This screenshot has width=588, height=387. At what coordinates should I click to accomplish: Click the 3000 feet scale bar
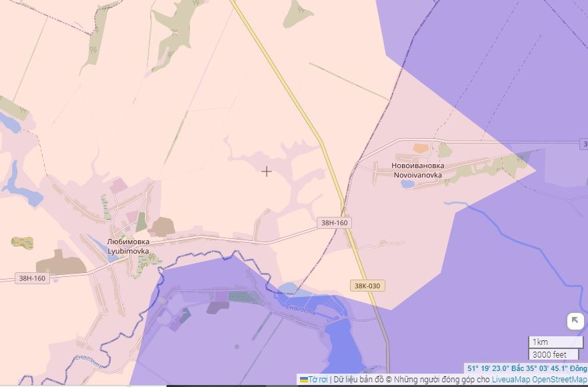555,354
